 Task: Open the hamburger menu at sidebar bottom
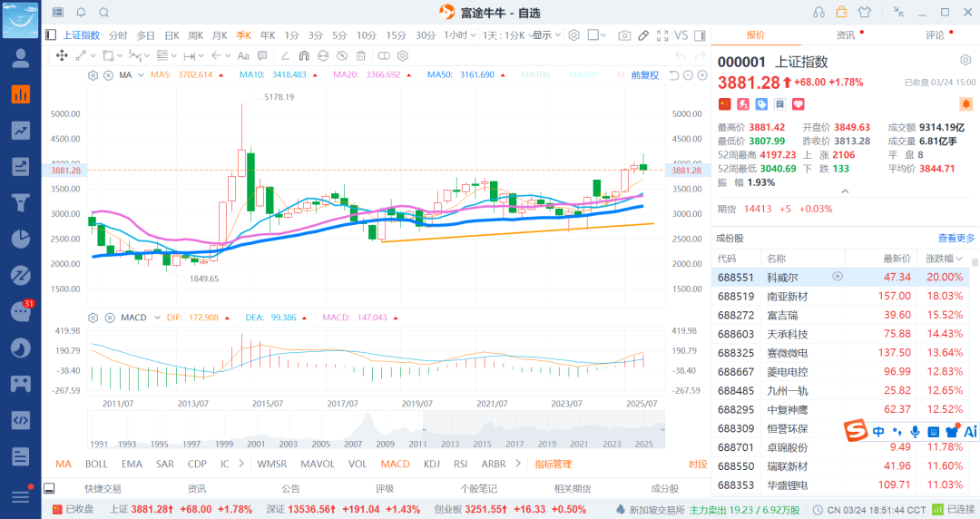[x=21, y=496]
